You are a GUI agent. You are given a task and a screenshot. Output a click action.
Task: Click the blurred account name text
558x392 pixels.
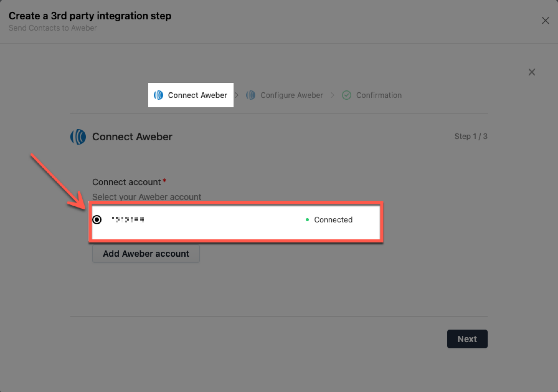pos(128,220)
